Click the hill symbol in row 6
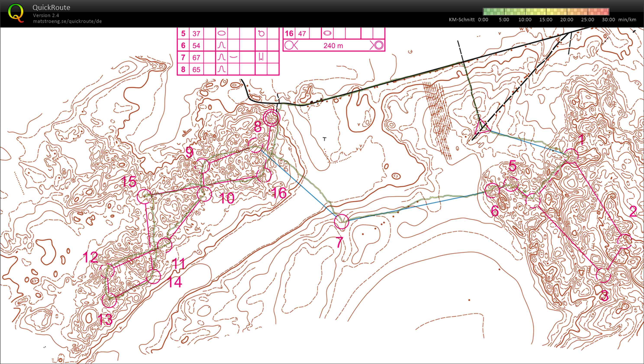Viewport: 644px width, 364px height. point(221,45)
